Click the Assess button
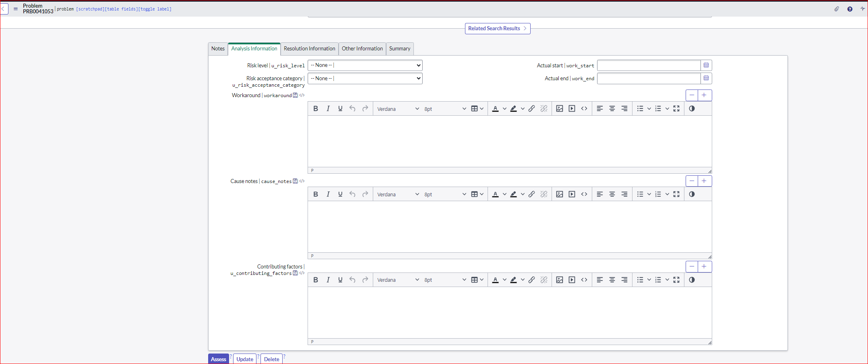 point(219,359)
